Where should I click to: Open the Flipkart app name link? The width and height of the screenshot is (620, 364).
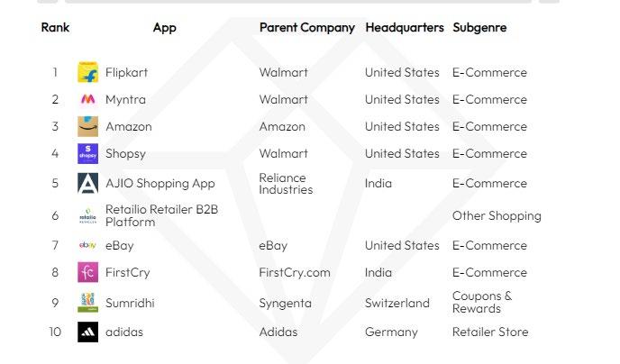[x=127, y=73]
